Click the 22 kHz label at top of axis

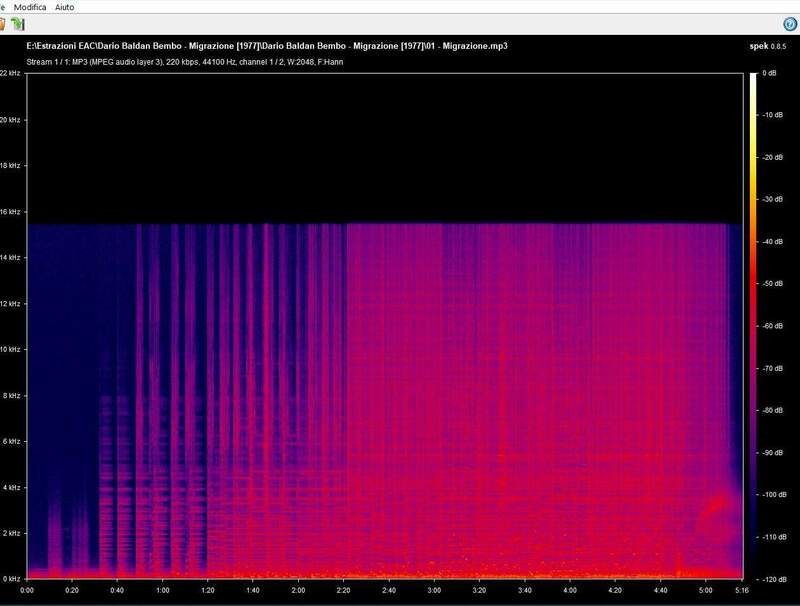pyautogui.click(x=12, y=72)
